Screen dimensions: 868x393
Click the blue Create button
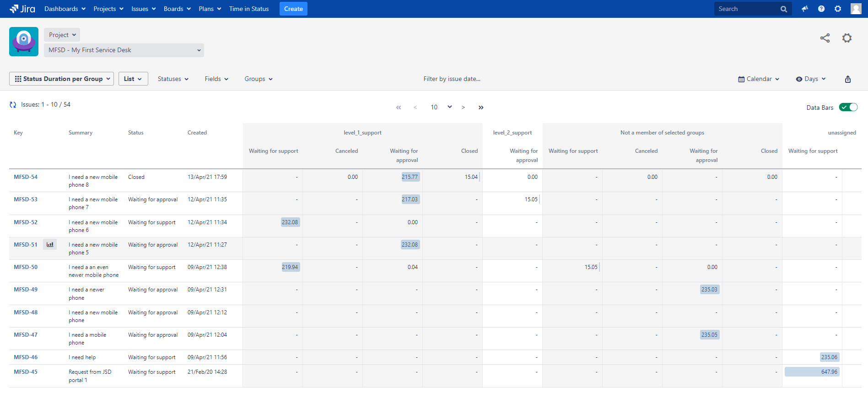tap(293, 9)
